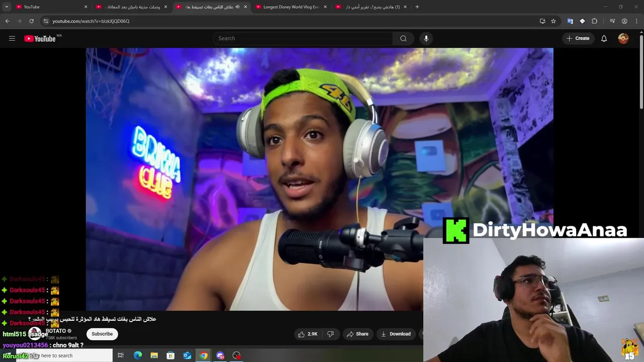The width and height of the screenshot is (644, 362).
Task: Click the browser forward arrow
Action: 20,21
